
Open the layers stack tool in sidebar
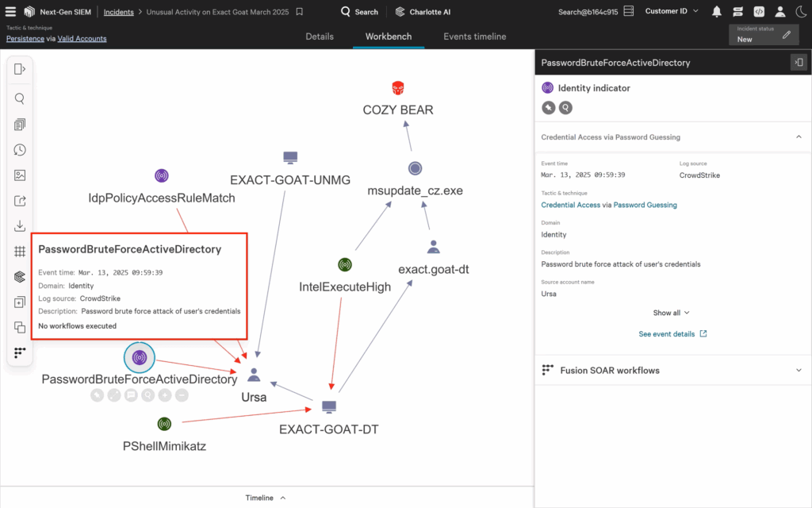coord(20,277)
